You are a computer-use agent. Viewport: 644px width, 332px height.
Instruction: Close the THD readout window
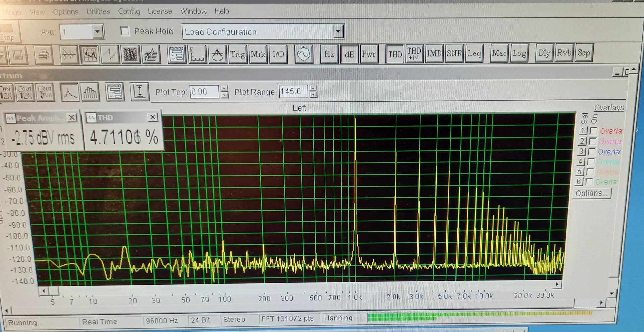(x=153, y=117)
